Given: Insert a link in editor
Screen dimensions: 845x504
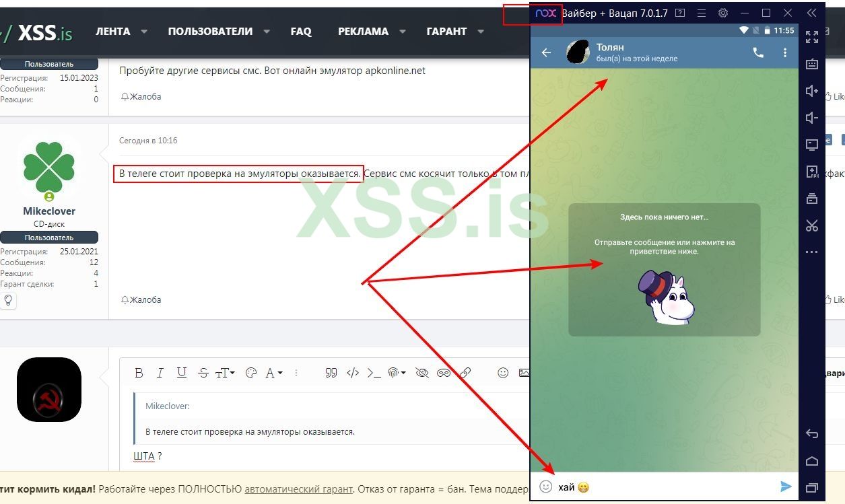Looking at the screenshot, I should tap(465, 373).
